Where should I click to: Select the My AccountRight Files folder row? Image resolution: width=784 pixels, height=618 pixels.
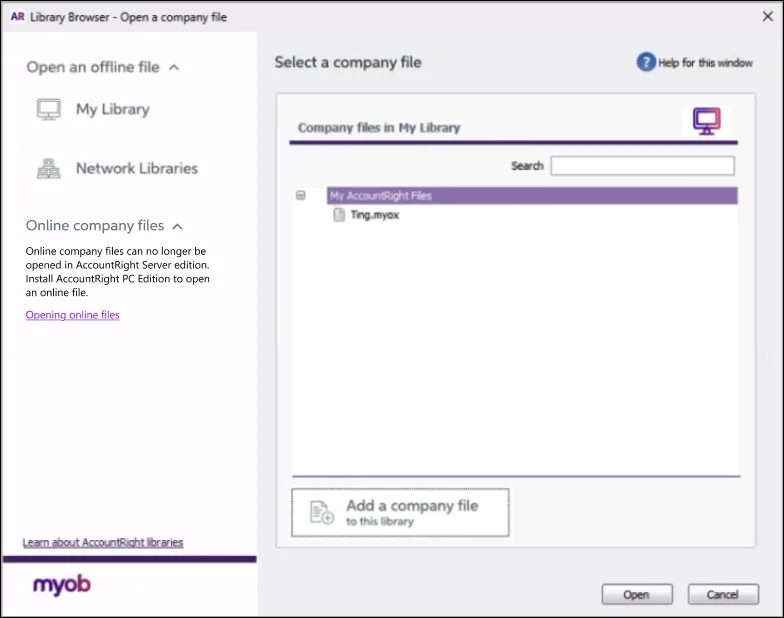click(532, 196)
